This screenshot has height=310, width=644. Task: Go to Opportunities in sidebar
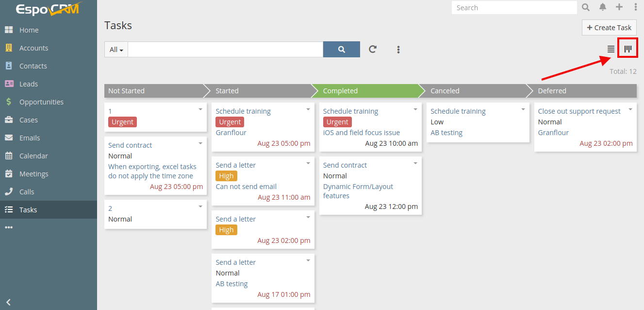(41, 102)
